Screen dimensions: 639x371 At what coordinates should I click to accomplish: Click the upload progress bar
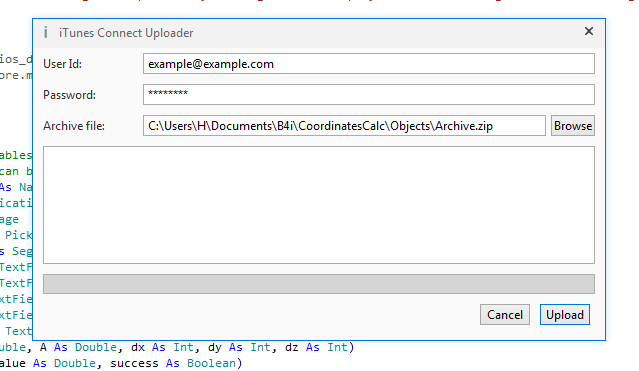point(319,284)
